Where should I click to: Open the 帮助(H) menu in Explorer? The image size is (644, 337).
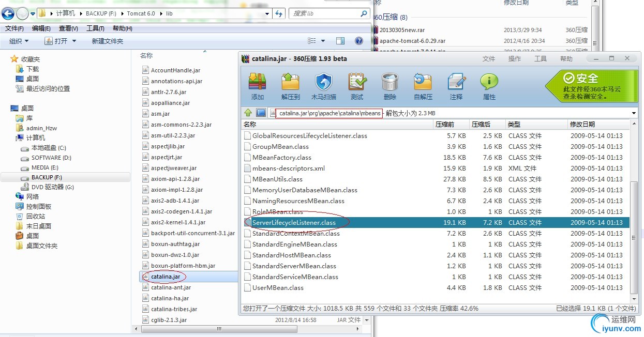tap(122, 28)
